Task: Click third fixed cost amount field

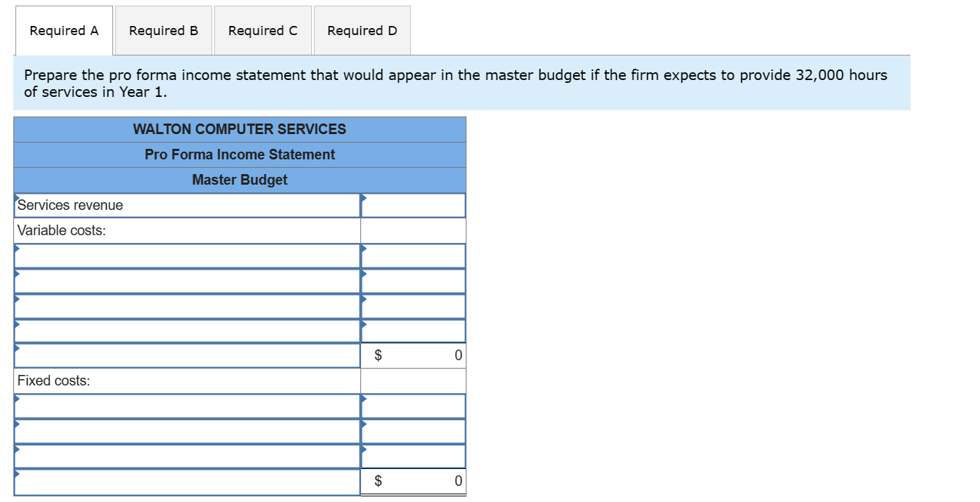Action: [x=413, y=457]
